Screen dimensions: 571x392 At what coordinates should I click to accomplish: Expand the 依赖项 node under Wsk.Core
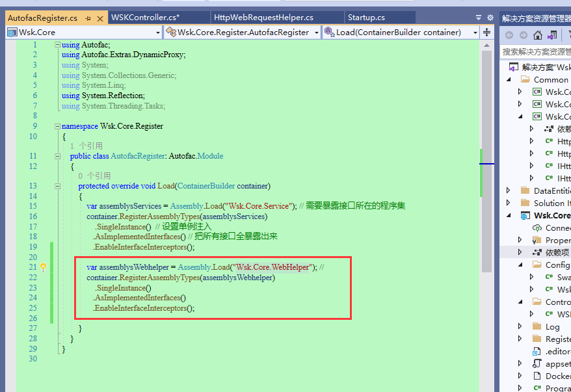tap(520, 253)
